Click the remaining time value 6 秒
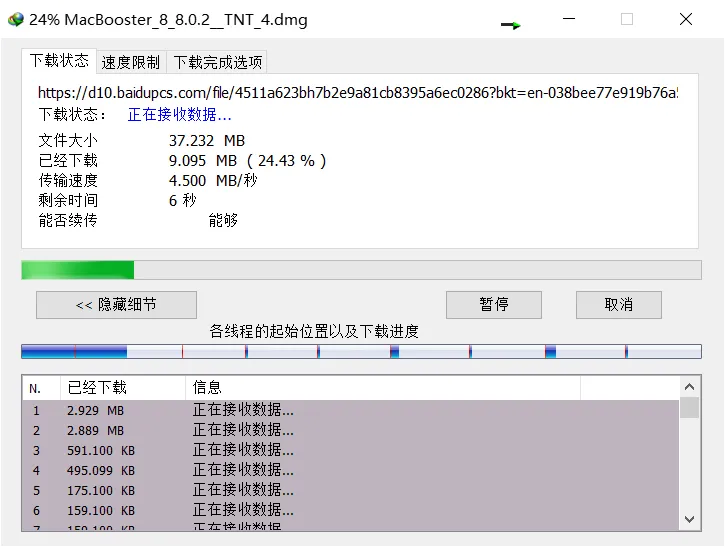Viewport: 725px width, 547px height. pyautogui.click(x=183, y=200)
